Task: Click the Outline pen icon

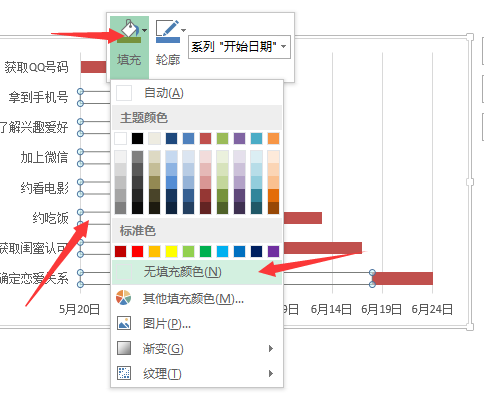Action: click(x=168, y=31)
